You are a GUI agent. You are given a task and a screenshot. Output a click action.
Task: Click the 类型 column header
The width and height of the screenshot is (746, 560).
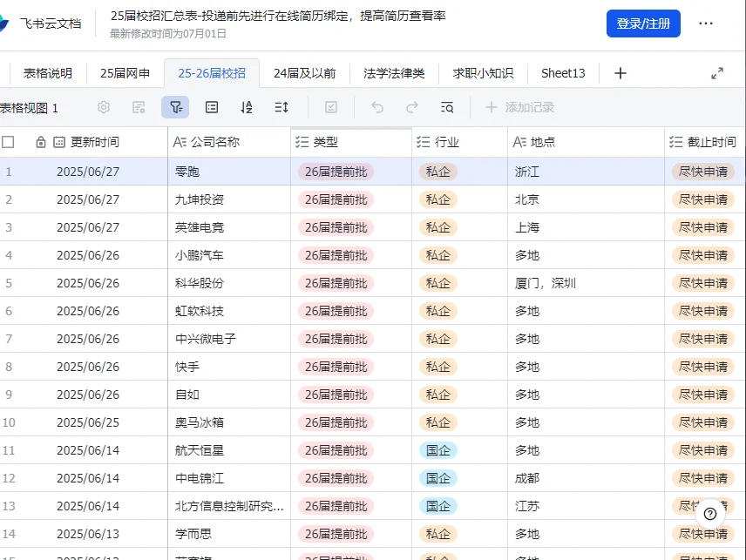351,142
